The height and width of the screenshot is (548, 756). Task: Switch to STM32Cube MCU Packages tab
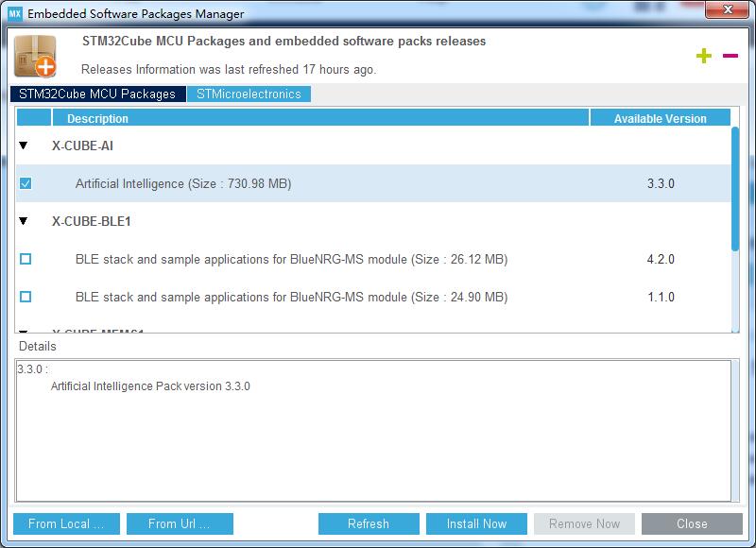click(x=97, y=94)
